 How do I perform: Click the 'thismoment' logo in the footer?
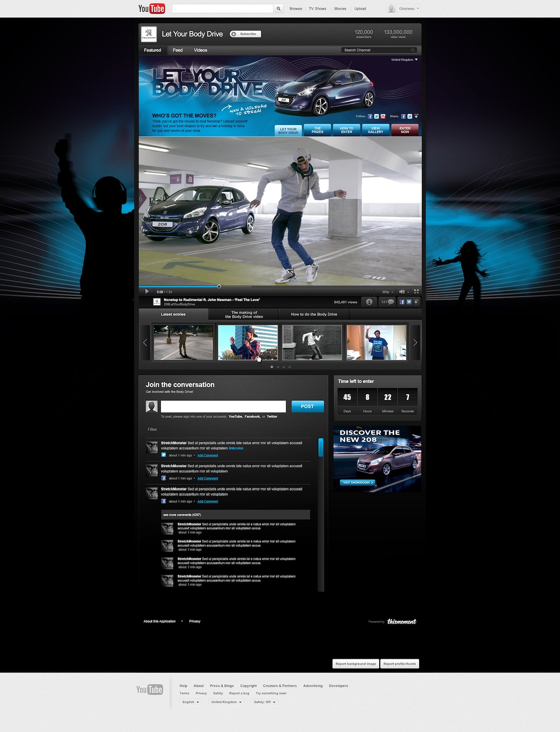[x=402, y=621]
